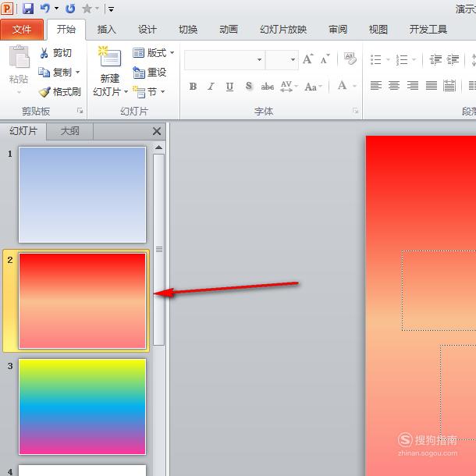476x476 pixels.
Task: Open the 视图 ribbon tab
Action: pyautogui.click(x=378, y=30)
